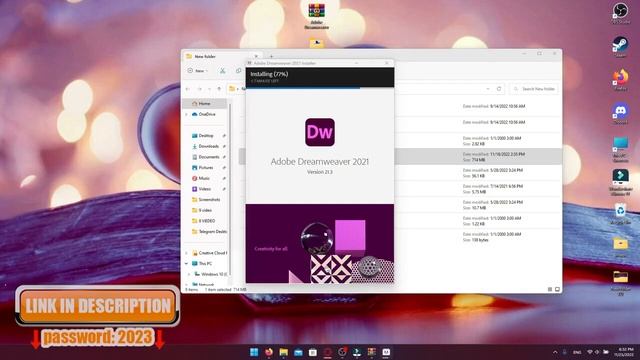Image resolution: width=640 pixels, height=360 pixels.
Task: Click the Copy icon in Explorer toolbar
Action: 238,71
